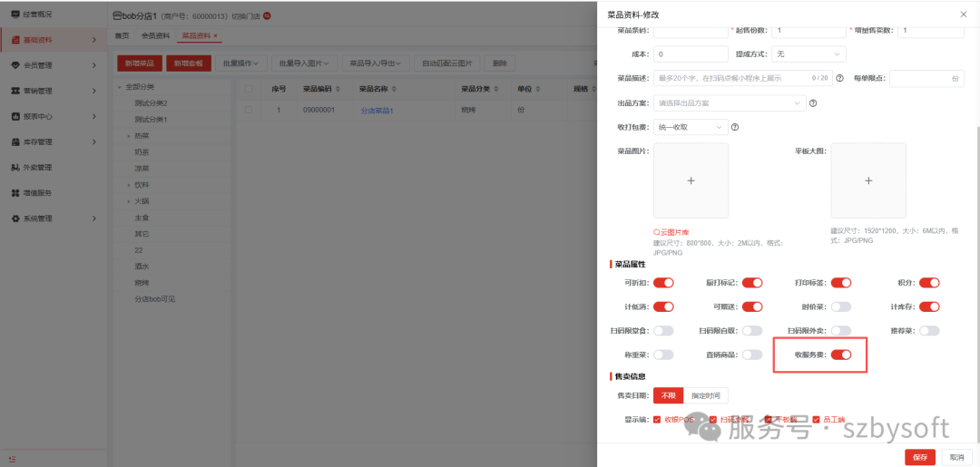The image size is (980, 467).
Task: Select 不限 for 售卖日期
Action: click(x=668, y=396)
